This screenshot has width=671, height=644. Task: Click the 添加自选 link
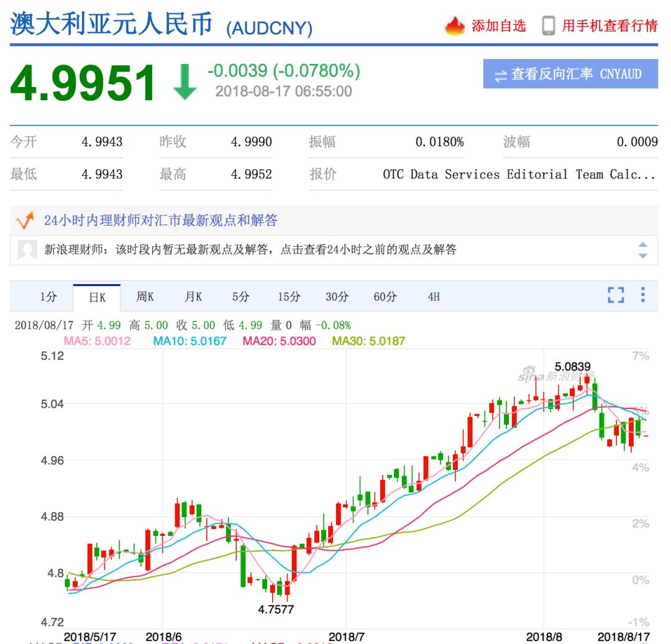point(498,25)
